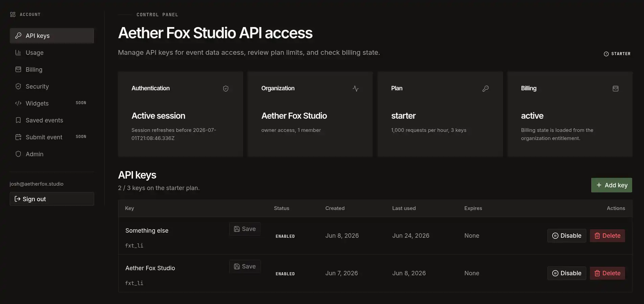Click the code brackets icon beside Widgets
Screen dimensions: 644x304
(x=18, y=103)
